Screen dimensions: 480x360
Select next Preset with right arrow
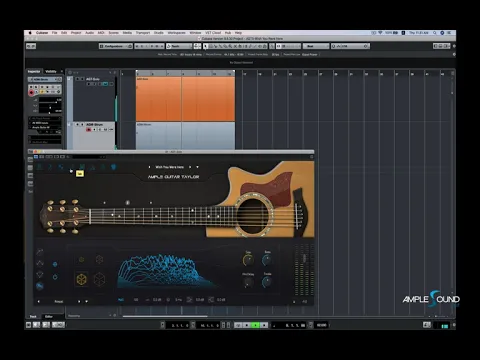79,301
